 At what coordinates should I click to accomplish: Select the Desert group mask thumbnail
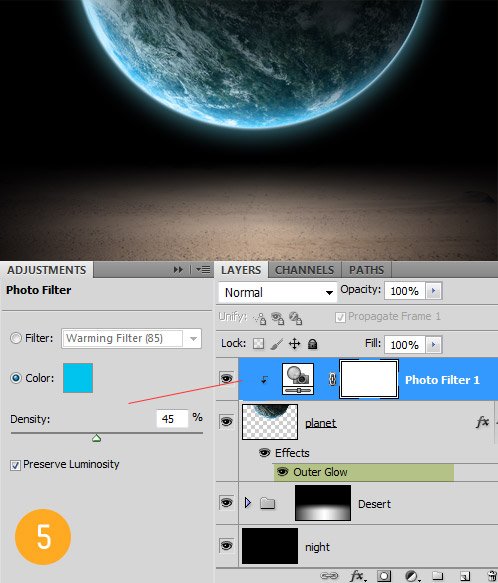point(323,503)
